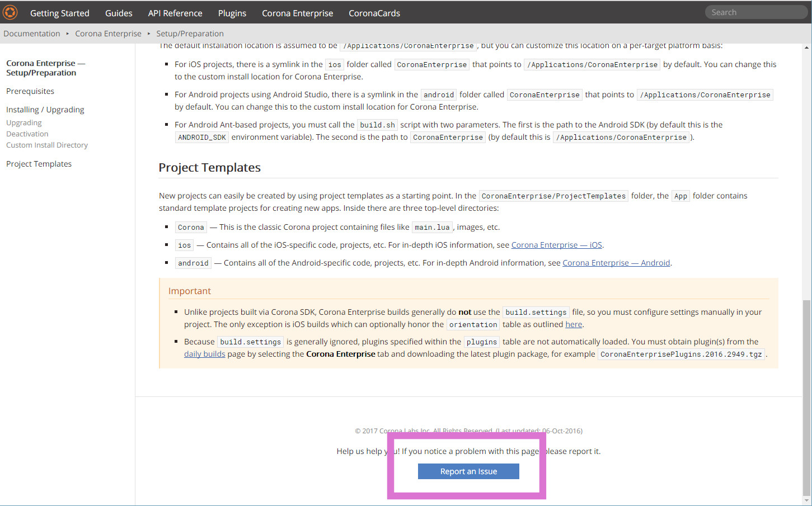
Task: Select Setup/Preparation breadcrumb
Action: (x=190, y=34)
